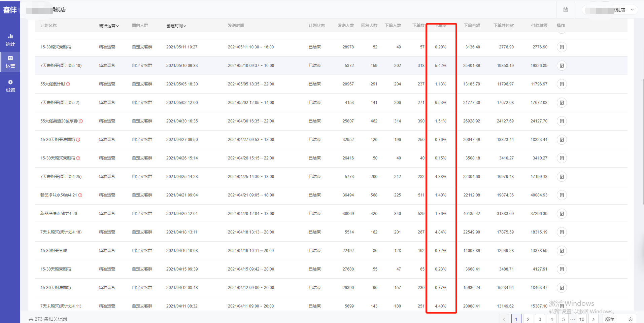View details icon for 新品净味水50券4.20 row
The width and height of the screenshot is (644, 323).
pos(562,214)
